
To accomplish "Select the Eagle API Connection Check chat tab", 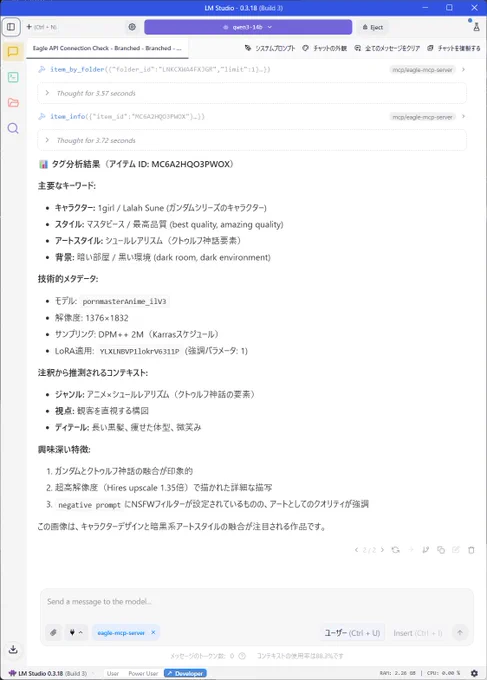I will pyautogui.click(x=107, y=48).
